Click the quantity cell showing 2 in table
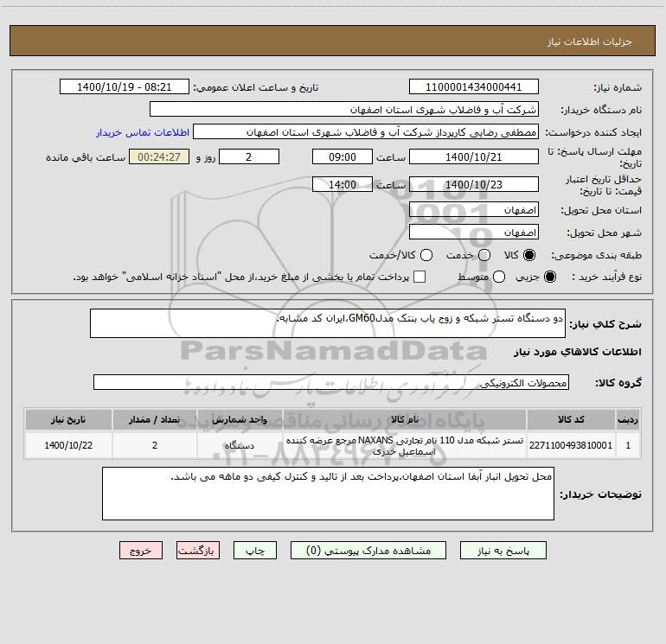The height and width of the screenshot is (644, 666). pyautogui.click(x=155, y=445)
